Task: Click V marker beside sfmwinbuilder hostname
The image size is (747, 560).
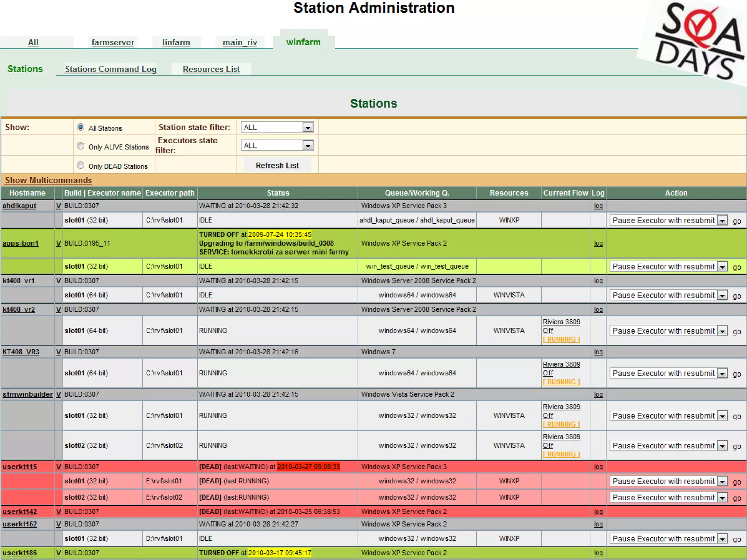Action: (x=58, y=394)
